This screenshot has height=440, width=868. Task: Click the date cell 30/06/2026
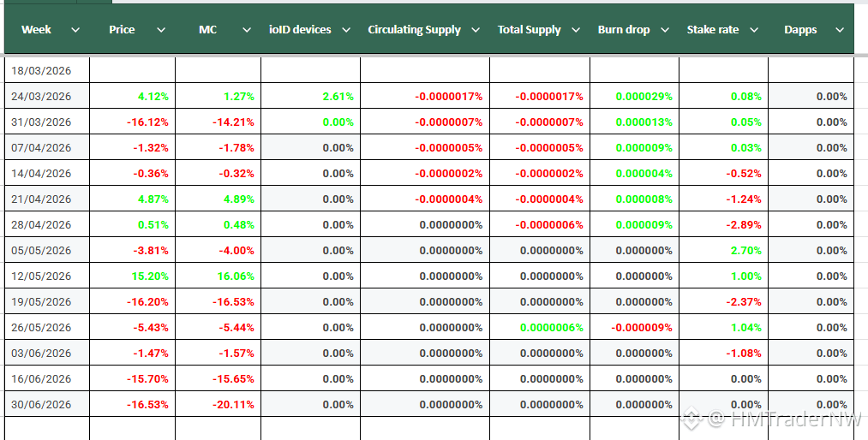[x=47, y=405]
